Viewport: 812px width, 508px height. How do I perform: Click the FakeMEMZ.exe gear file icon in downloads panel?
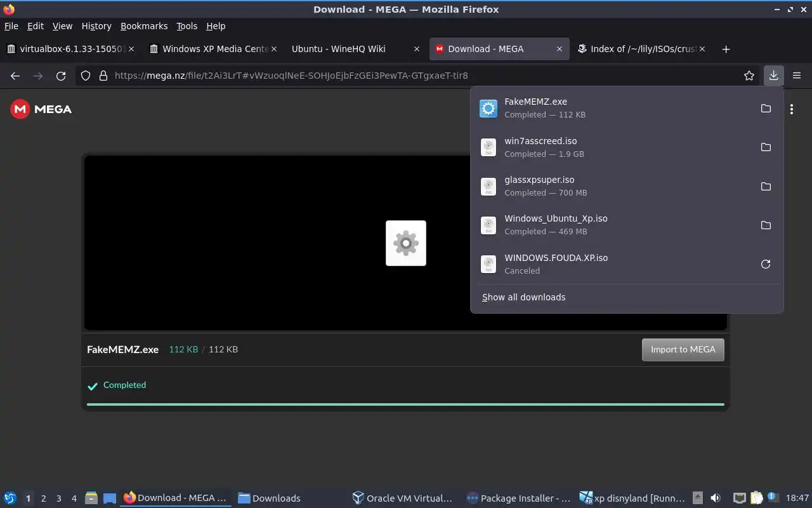tap(488, 109)
